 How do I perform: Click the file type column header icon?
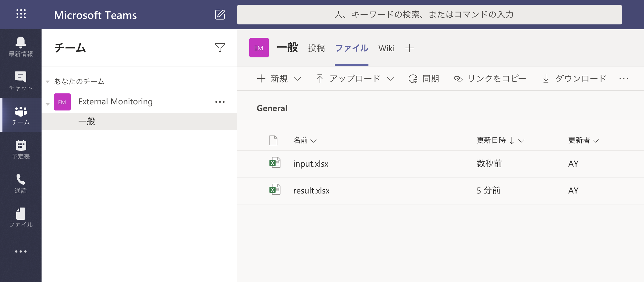tap(273, 140)
